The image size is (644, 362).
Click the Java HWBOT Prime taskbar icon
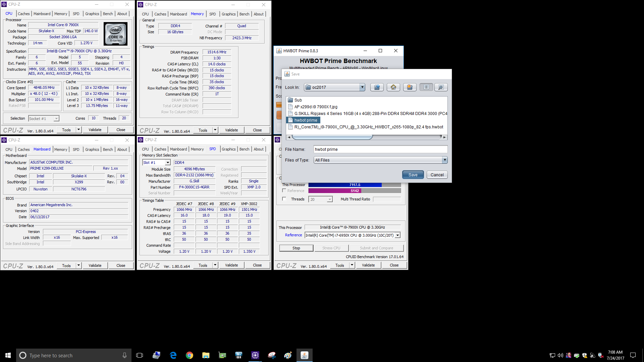coord(305,355)
